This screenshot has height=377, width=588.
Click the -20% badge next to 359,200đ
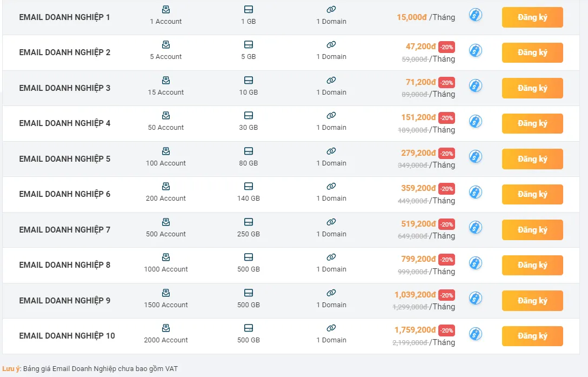446,188
